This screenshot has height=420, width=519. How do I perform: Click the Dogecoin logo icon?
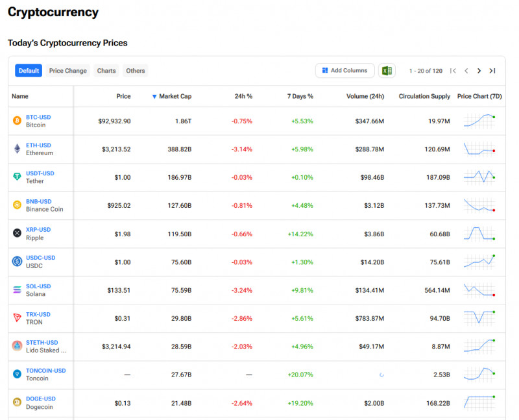pyautogui.click(x=17, y=402)
